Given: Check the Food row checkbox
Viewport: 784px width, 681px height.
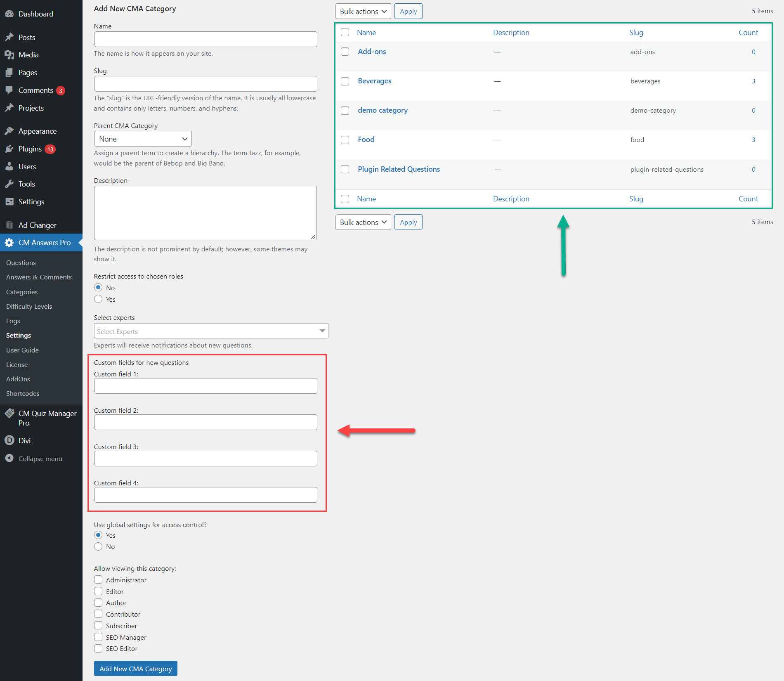Looking at the screenshot, I should pos(345,140).
